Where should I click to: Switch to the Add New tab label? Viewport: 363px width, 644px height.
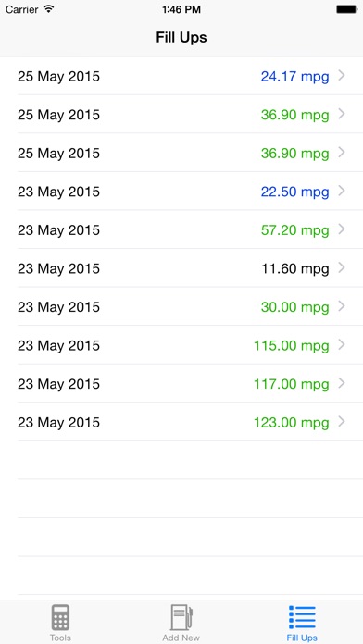tap(181, 638)
